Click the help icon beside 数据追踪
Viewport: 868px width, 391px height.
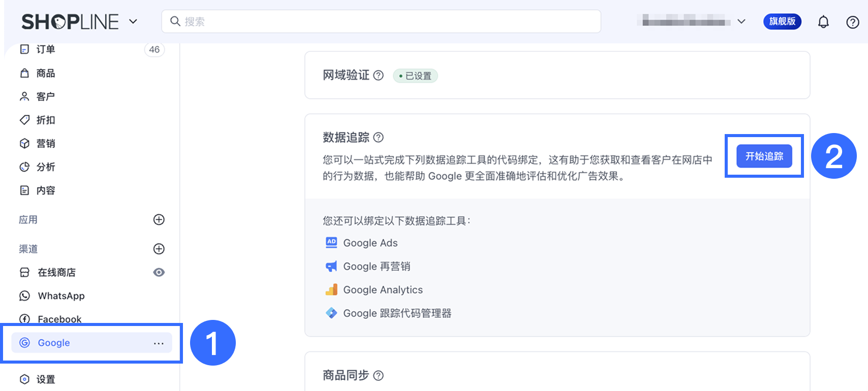pyautogui.click(x=379, y=137)
